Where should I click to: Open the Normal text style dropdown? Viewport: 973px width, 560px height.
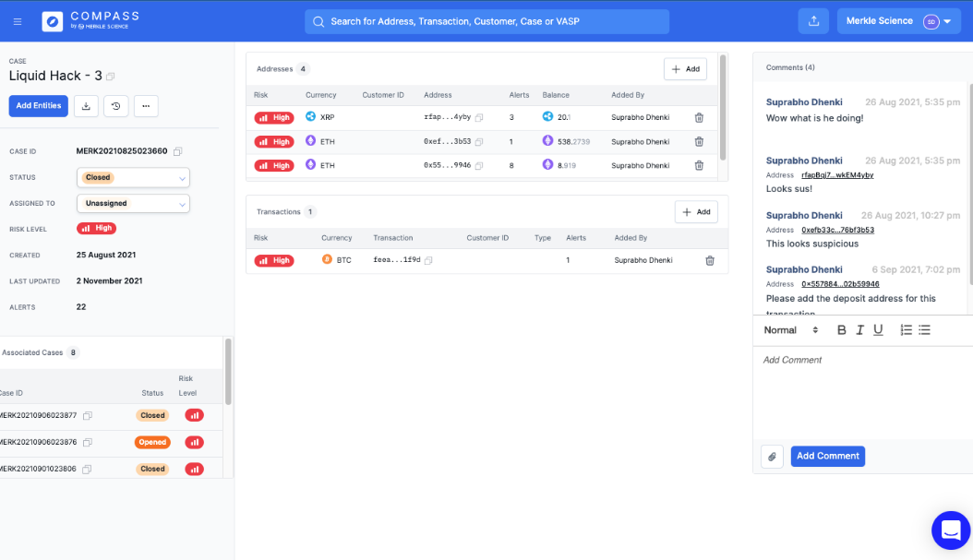pos(791,330)
